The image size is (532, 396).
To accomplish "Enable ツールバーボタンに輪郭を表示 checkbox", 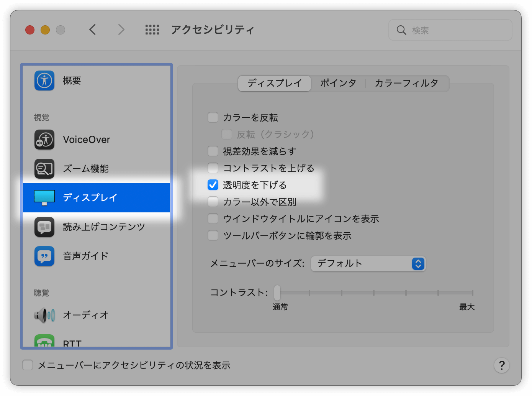I will pyautogui.click(x=213, y=235).
